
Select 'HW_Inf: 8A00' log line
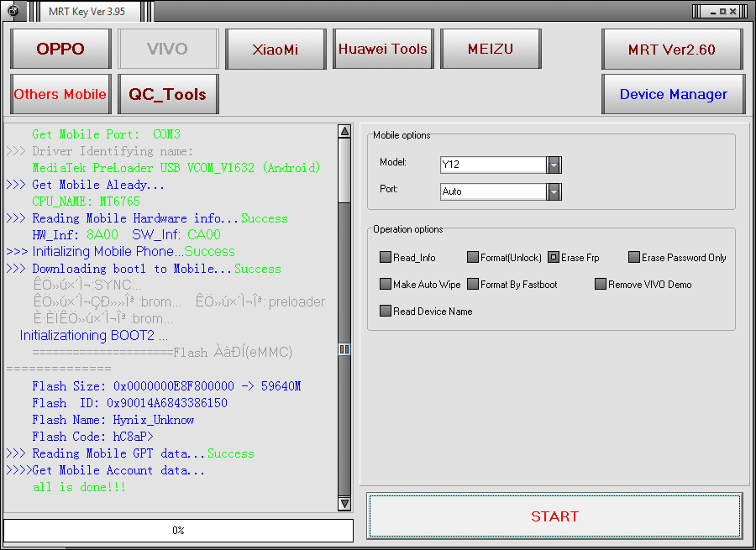[x=126, y=235]
